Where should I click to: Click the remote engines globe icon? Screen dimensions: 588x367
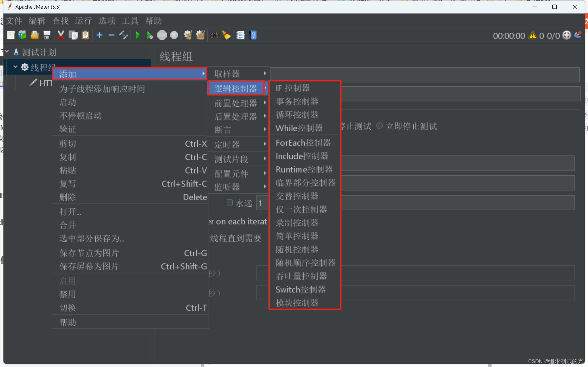pyautogui.click(x=566, y=35)
